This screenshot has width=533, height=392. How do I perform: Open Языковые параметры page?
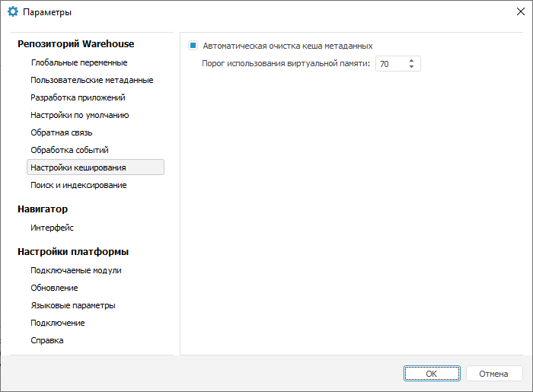(x=73, y=305)
